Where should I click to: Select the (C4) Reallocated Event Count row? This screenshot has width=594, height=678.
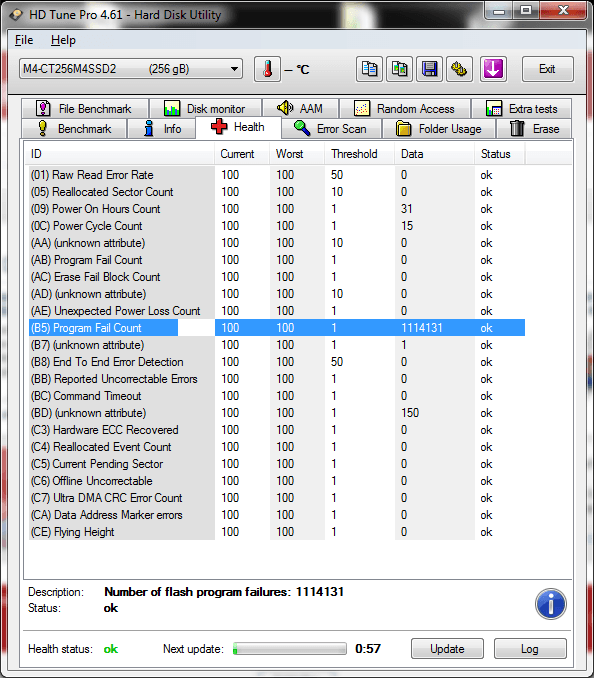click(x=277, y=447)
